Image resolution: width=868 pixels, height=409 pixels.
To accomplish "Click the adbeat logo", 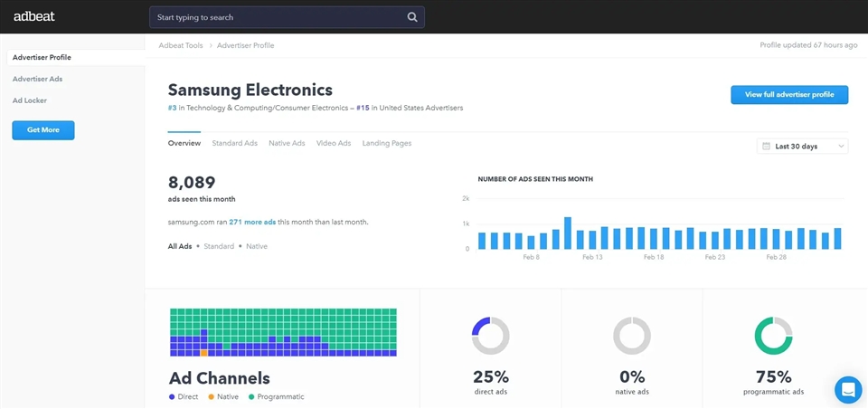I will [33, 16].
